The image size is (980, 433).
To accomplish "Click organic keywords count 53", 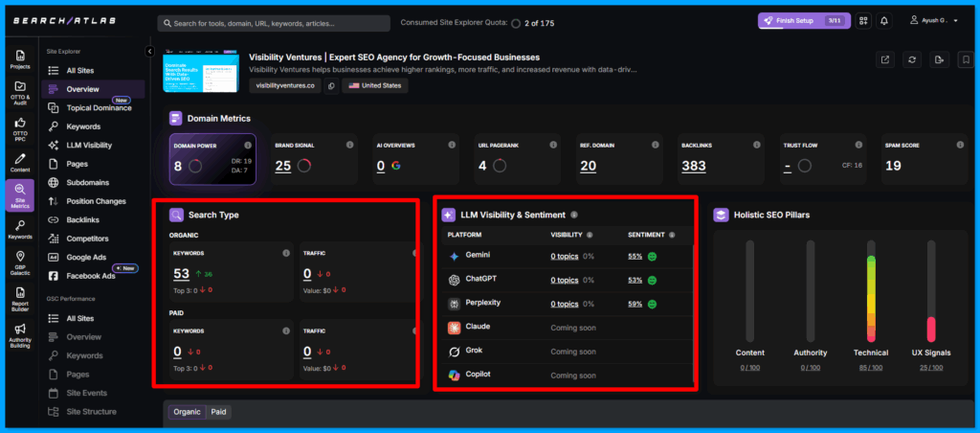I will pos(181,273).
